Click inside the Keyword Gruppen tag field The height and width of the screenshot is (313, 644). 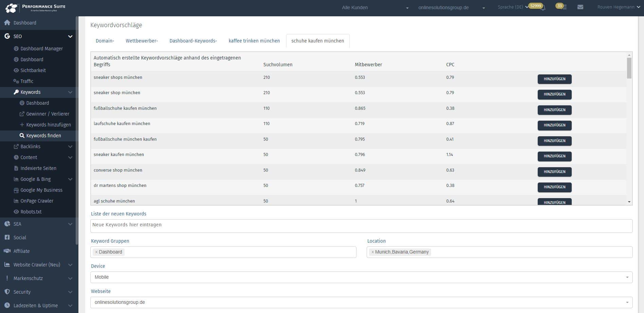click(223, 252)
